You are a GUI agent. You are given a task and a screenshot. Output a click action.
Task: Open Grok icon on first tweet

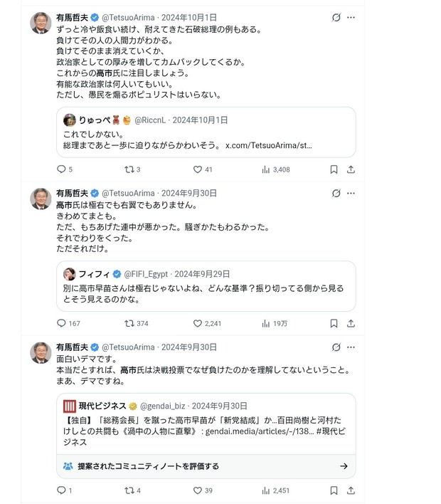tap(336, 17)
